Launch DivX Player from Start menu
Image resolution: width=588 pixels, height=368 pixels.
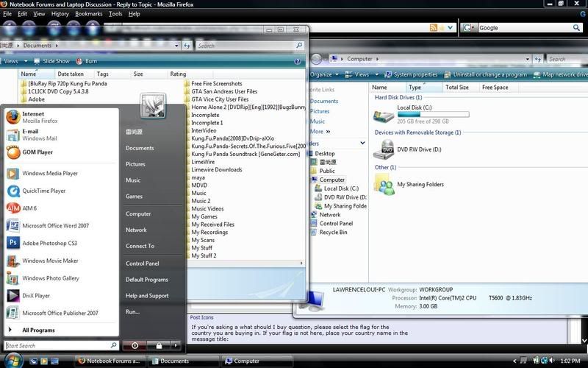click(62, 296)
